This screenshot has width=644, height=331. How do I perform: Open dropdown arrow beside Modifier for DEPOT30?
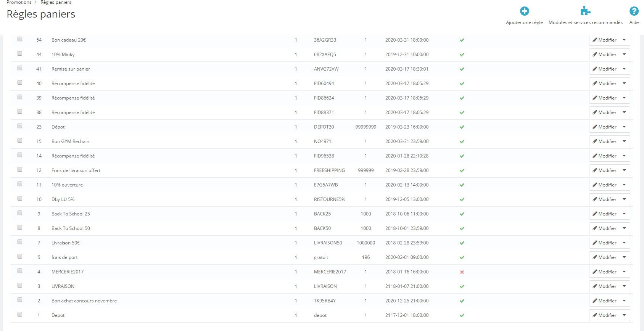point(624,127)
